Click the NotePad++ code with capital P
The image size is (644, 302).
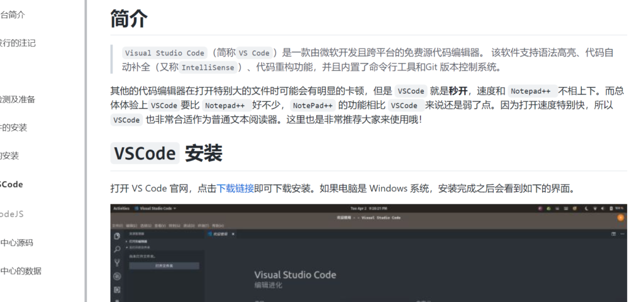(313, 105)
